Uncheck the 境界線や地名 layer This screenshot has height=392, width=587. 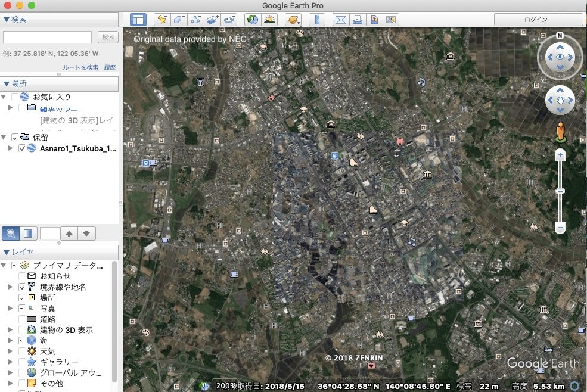point(21,287)
